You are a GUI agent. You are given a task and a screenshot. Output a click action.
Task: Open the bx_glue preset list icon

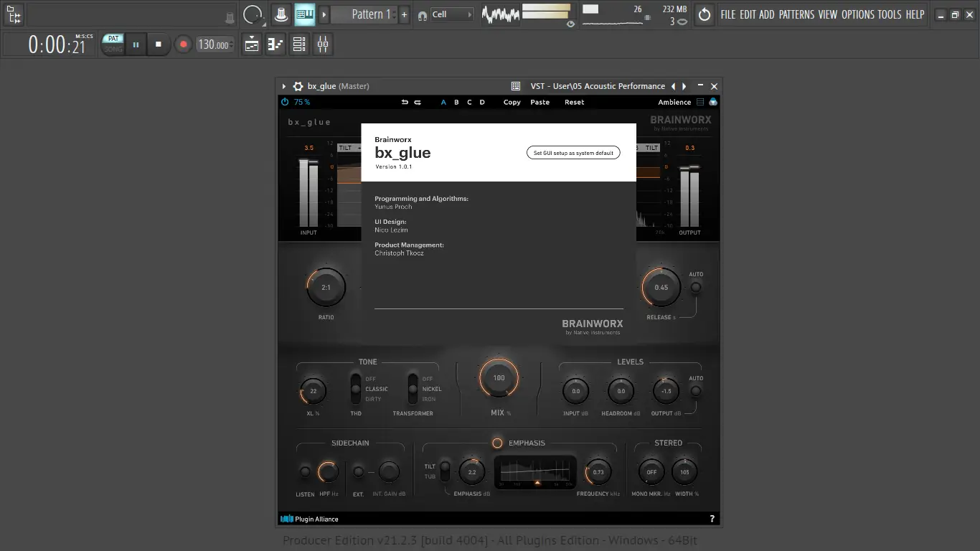pos(700,102)
